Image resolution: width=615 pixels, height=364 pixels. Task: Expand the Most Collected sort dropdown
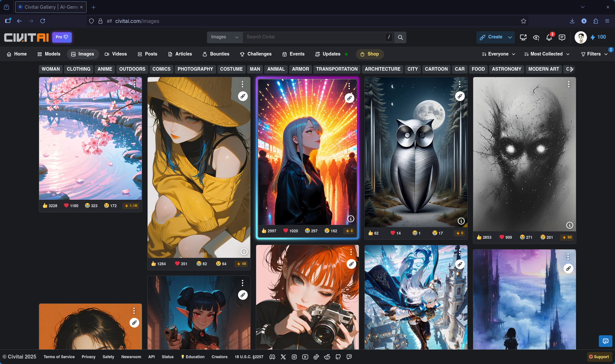pos(547,54)
